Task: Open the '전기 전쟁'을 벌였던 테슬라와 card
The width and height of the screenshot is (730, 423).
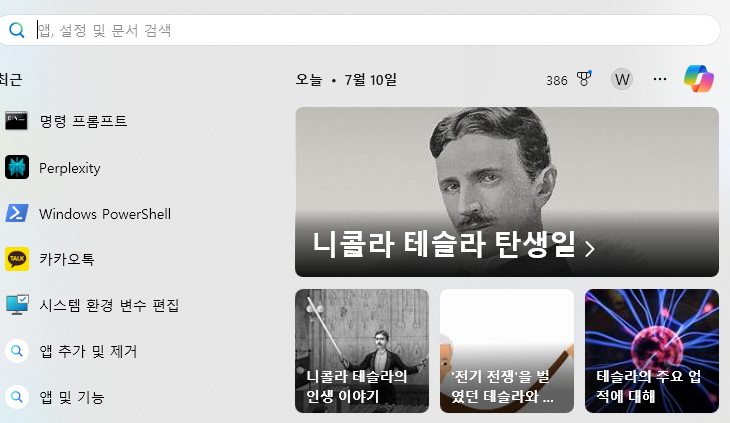Action: tap(507, 351)
